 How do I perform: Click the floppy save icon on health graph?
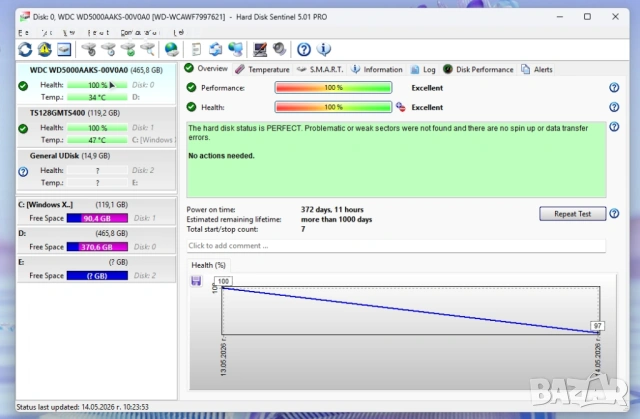pos(196,281)
